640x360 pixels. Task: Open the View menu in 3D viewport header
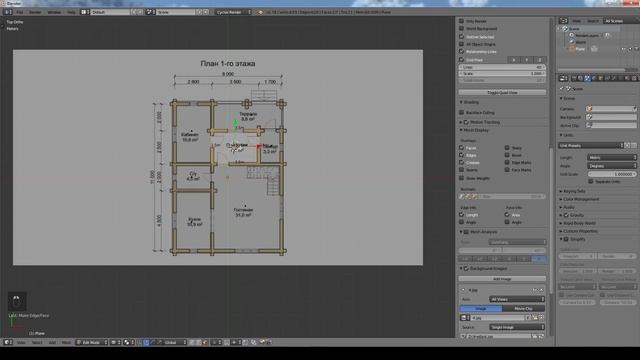pyautogui.click(x=21, y=342)
